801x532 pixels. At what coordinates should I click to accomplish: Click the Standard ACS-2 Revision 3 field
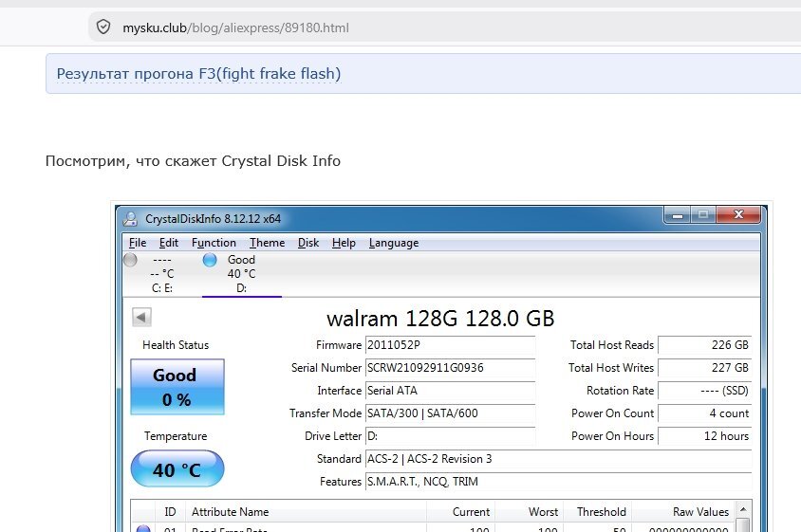tap(558, 458)
